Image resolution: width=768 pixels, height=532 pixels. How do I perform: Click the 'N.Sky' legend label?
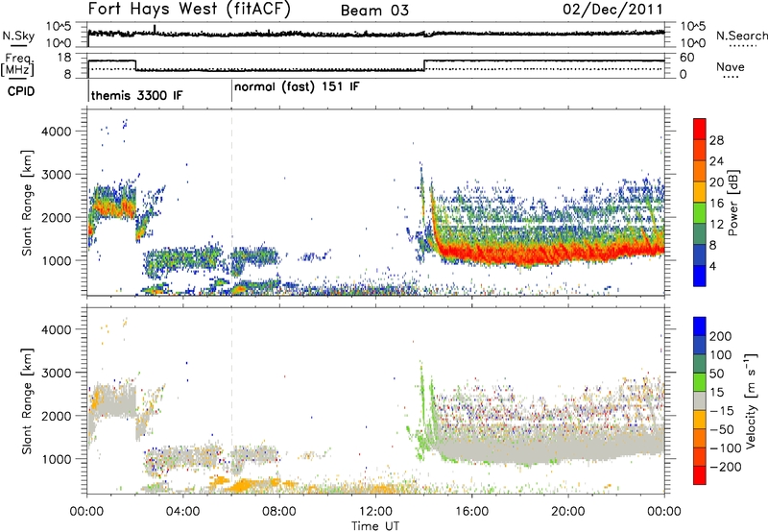pyautogui.click(x=18, y=36)
